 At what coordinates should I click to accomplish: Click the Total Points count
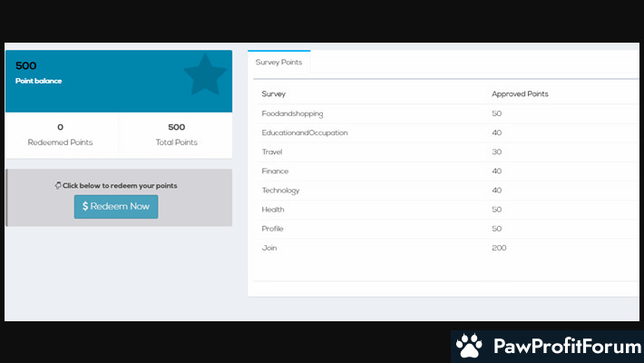[x=176, y=127]
